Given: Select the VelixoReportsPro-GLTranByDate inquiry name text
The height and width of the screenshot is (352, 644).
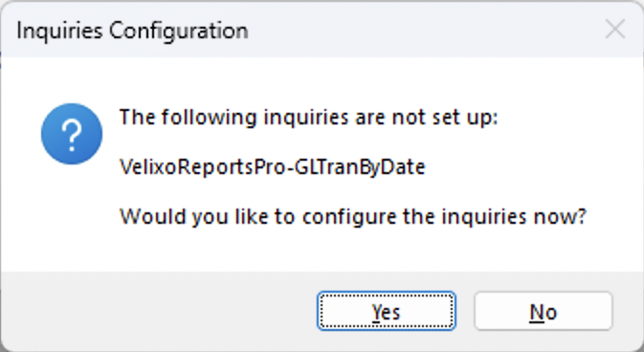Looking at the screenshot, I should point(273,167).
